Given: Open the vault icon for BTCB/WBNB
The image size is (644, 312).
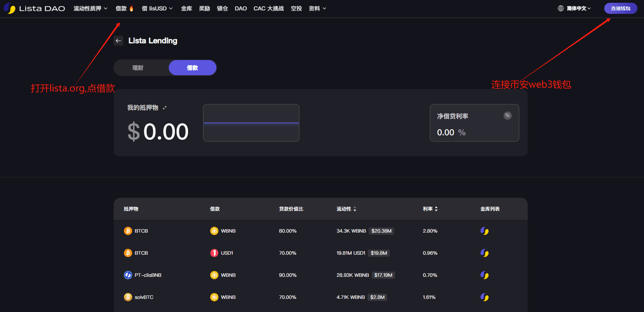Looking at the screenshot, I should pyautogui.click(x=485, y=231).
